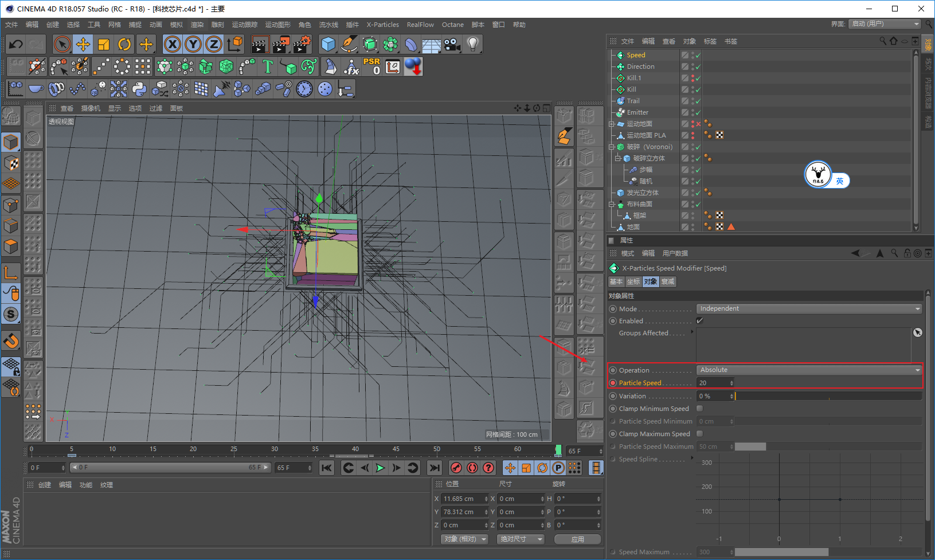
Task: Toggle the Enabled checkbox in Speed attributes
Action: click(x=699, y=321)
